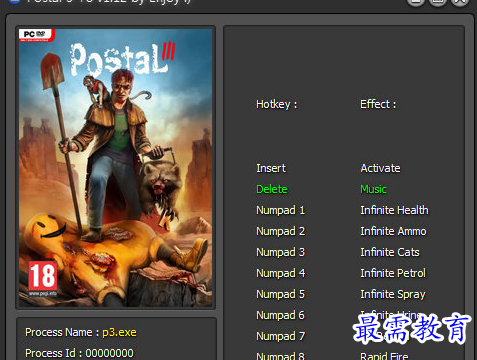Click the 'Numpad 1' hotkey text

pyautogui.click(x=280, y=210)
